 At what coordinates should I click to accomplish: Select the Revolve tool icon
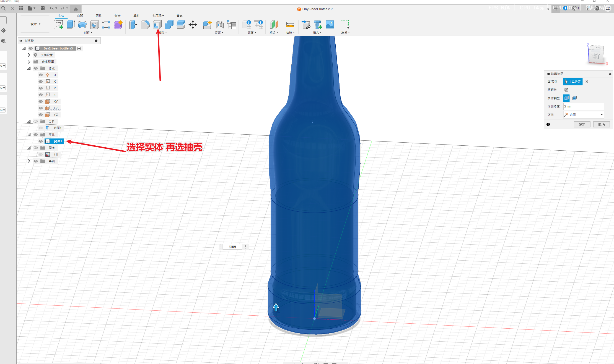82,25
